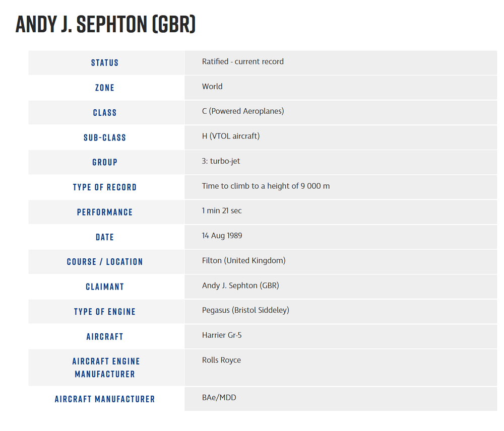Select the CLAIMANT row label
The image size is (504, 431).
pos(105,287)
